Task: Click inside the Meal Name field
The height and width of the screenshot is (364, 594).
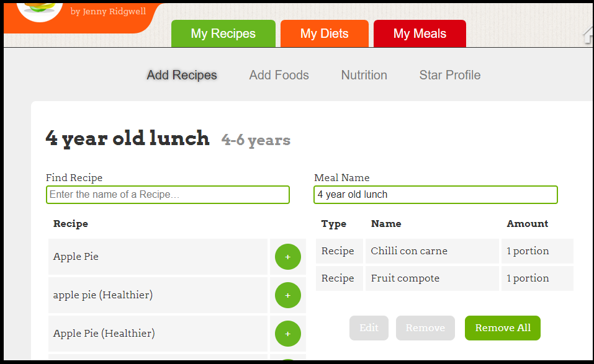Action: pyautogui.click(x=435, y=194)
